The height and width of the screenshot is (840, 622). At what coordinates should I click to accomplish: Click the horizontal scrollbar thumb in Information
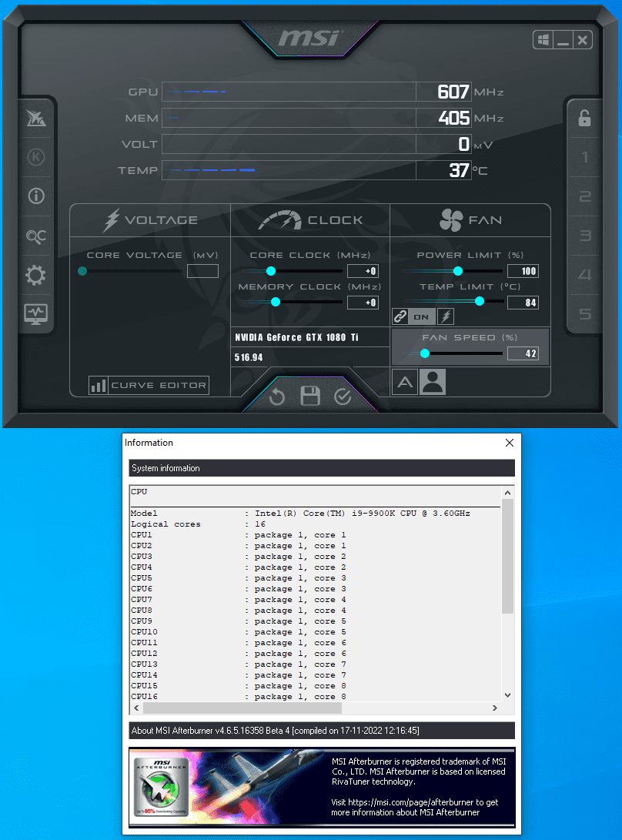[x=242, y=708]
